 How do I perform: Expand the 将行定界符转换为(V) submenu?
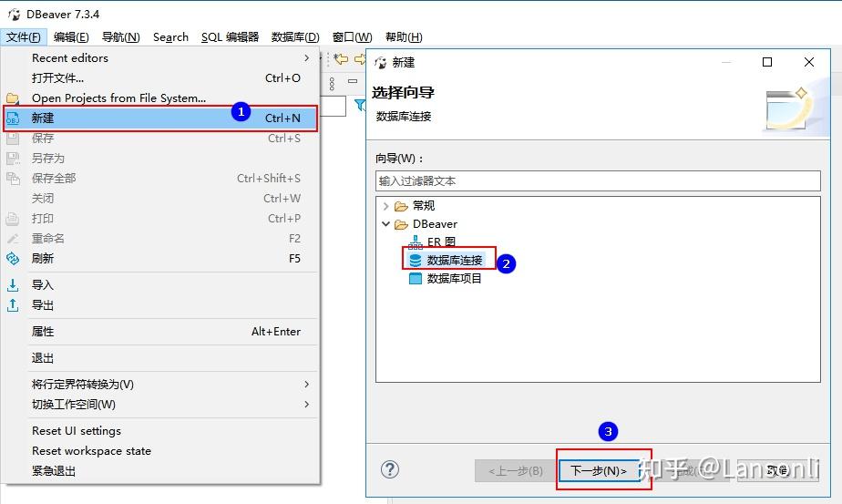click(x=160, y=385)
